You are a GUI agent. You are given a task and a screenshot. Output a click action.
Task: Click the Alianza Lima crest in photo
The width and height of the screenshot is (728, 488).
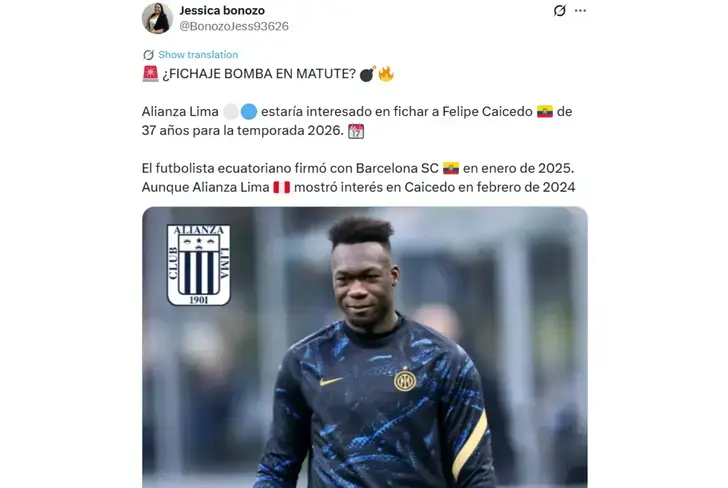(x=199, y=265)
